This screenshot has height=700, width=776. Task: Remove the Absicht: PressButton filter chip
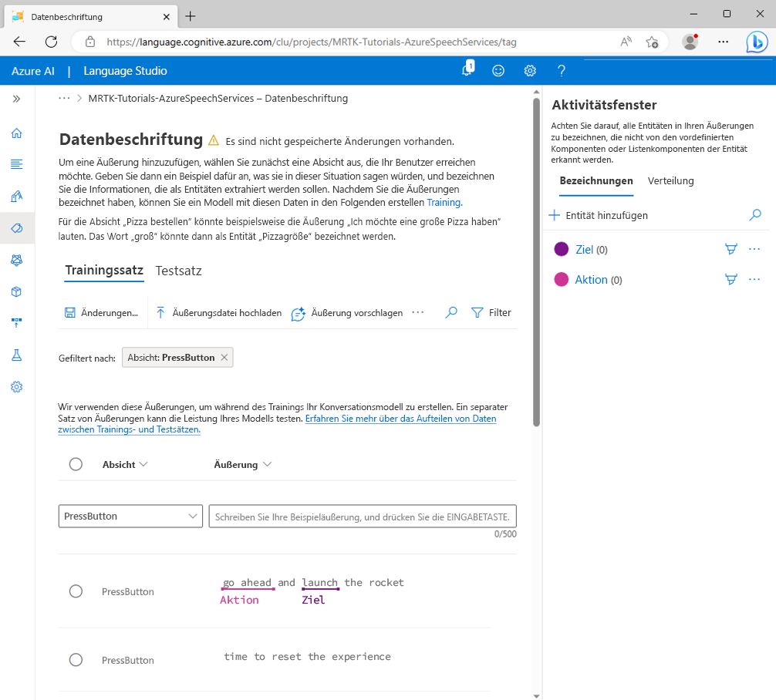[x=224, y=357]
